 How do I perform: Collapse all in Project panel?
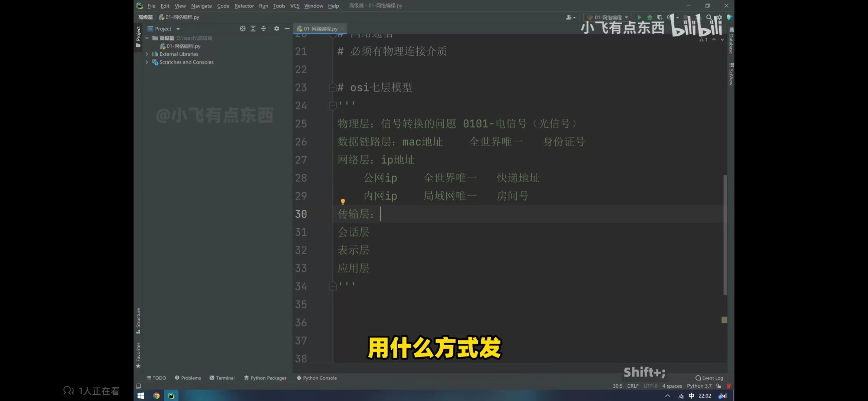263,29
